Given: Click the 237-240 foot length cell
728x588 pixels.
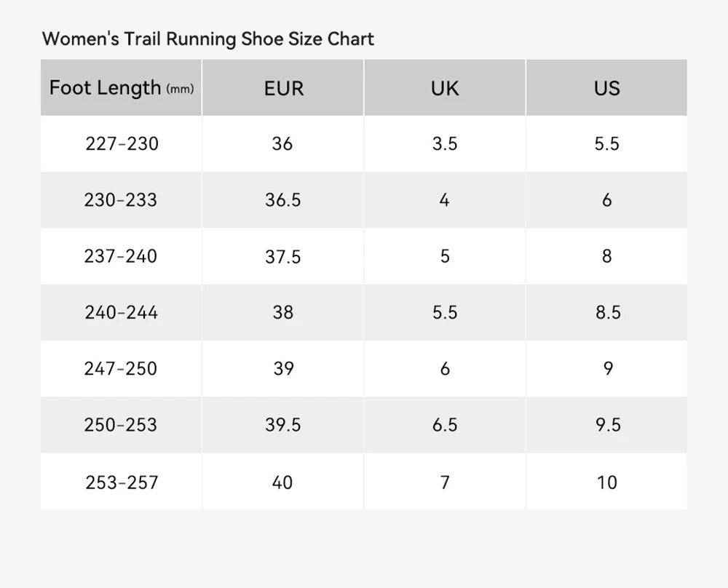Looking at the screenshot, I should [121, 256].
